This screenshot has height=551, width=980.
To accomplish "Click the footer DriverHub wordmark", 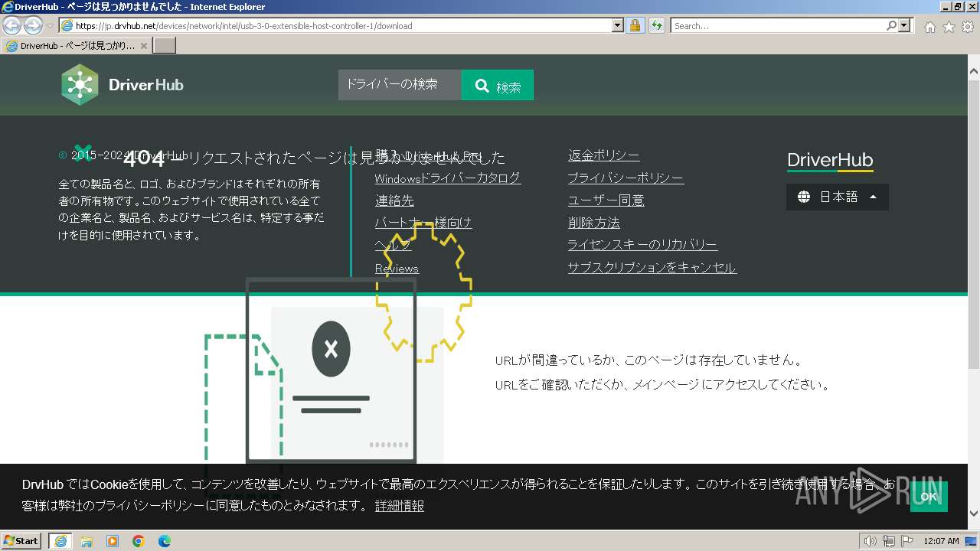I will [830, 161].
